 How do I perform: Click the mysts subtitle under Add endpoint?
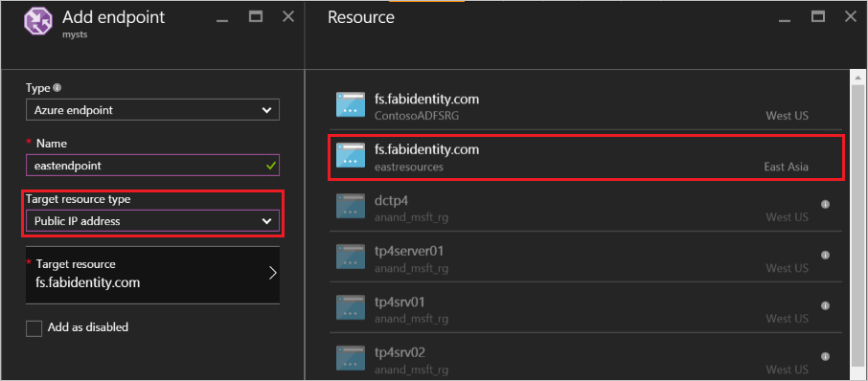[x=75, y=34]
